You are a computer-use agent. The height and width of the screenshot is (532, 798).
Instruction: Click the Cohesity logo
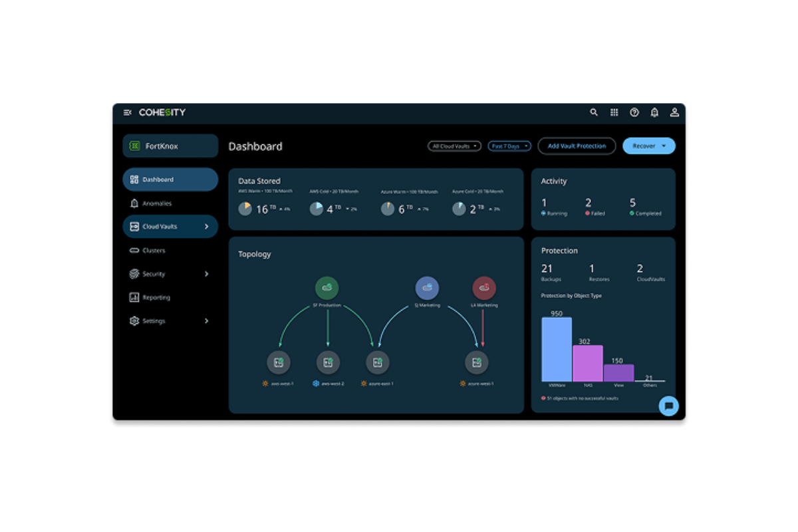[x=162, y=112]
